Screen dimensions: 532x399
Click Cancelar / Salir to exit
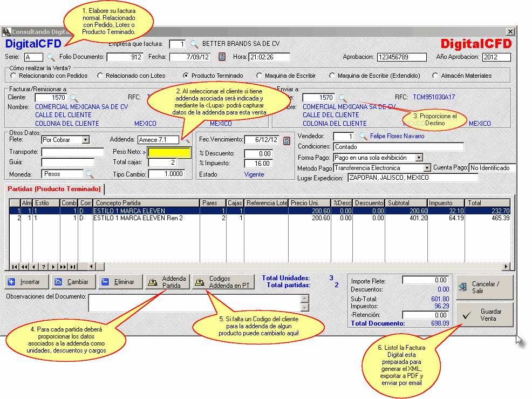tap(485, 287)
